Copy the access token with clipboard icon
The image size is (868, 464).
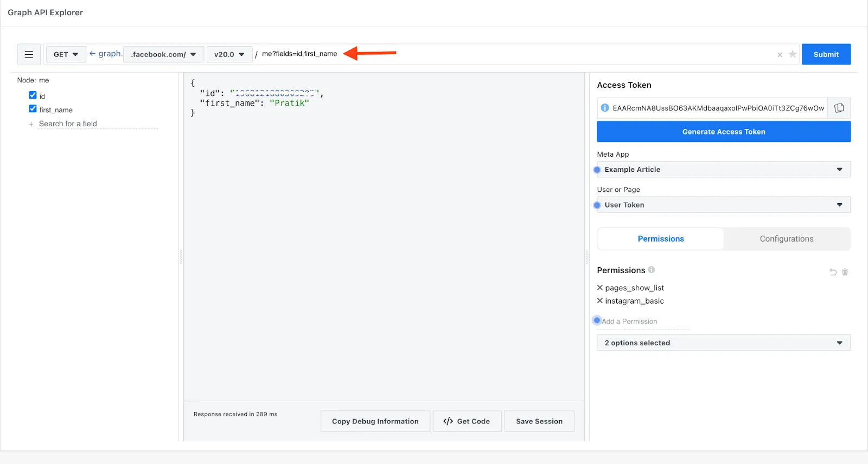[839, 108]
